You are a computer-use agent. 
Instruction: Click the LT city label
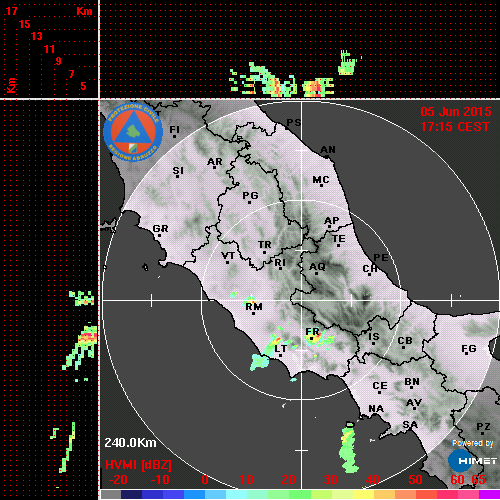(280, 349)
